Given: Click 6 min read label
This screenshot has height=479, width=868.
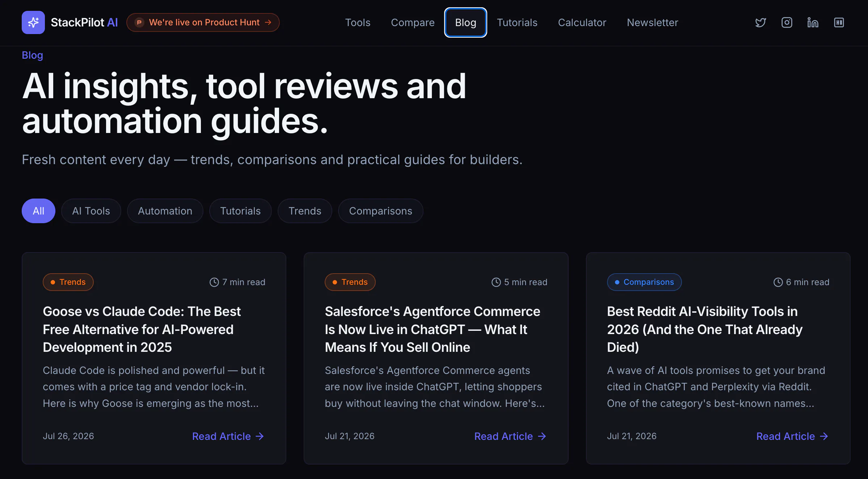Looking at the screenshot, I should (808, 282).
